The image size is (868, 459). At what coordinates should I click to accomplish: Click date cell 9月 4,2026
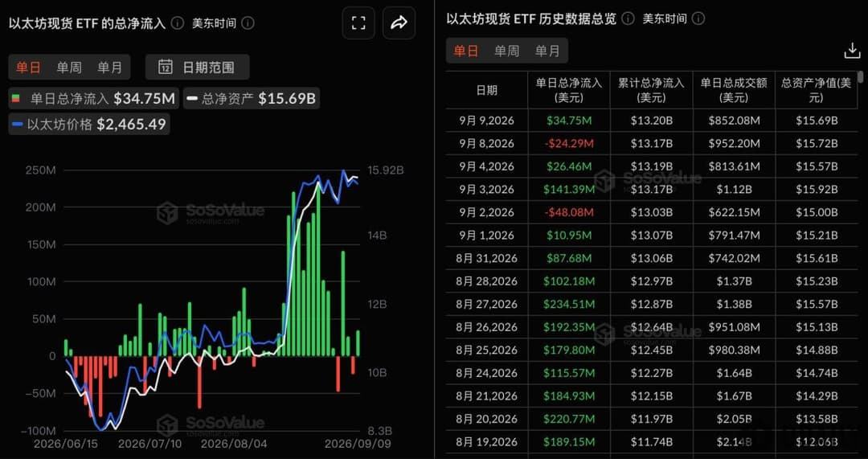487,166
